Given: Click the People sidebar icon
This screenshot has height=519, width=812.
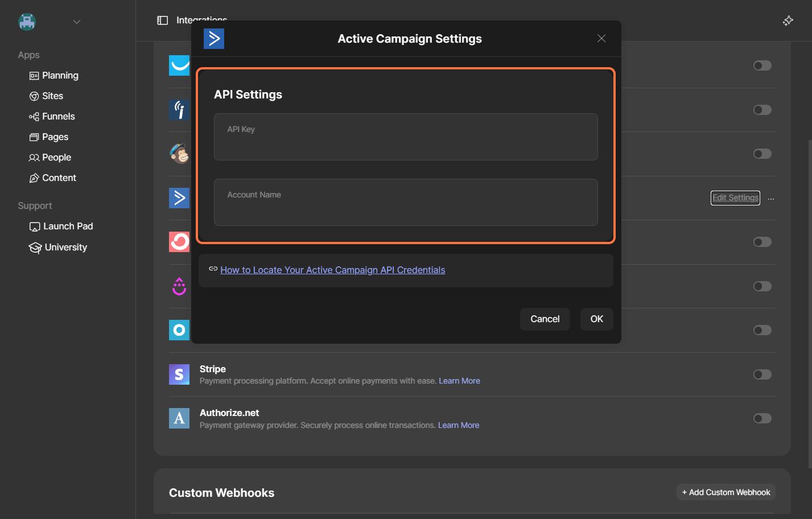Looking at the screenshot, I should [34, 158].
